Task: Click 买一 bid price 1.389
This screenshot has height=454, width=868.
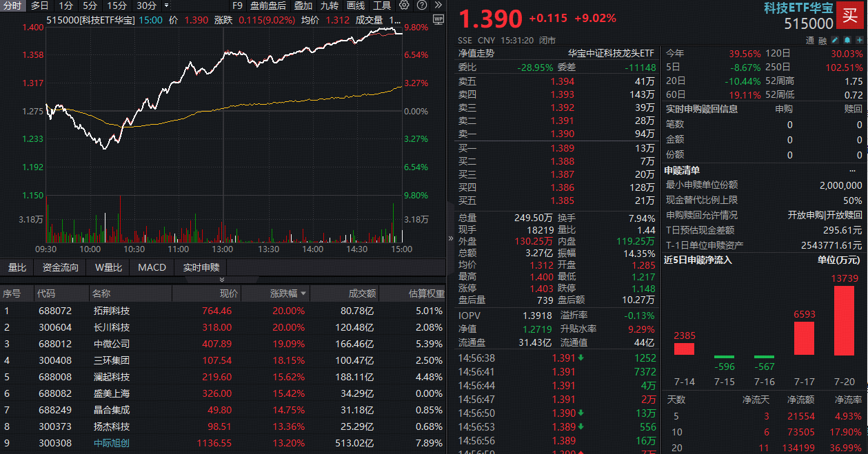Action: 562,149
